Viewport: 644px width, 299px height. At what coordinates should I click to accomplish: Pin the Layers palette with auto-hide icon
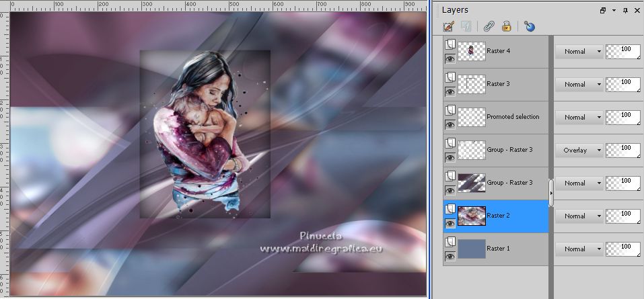click(x=625, y=10)
